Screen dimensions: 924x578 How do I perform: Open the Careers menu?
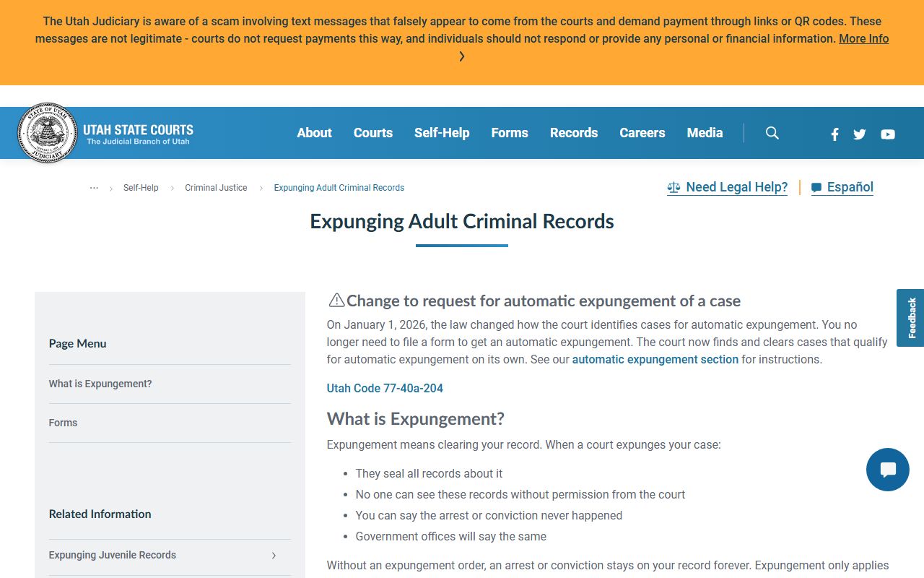(x=642, y=133)
